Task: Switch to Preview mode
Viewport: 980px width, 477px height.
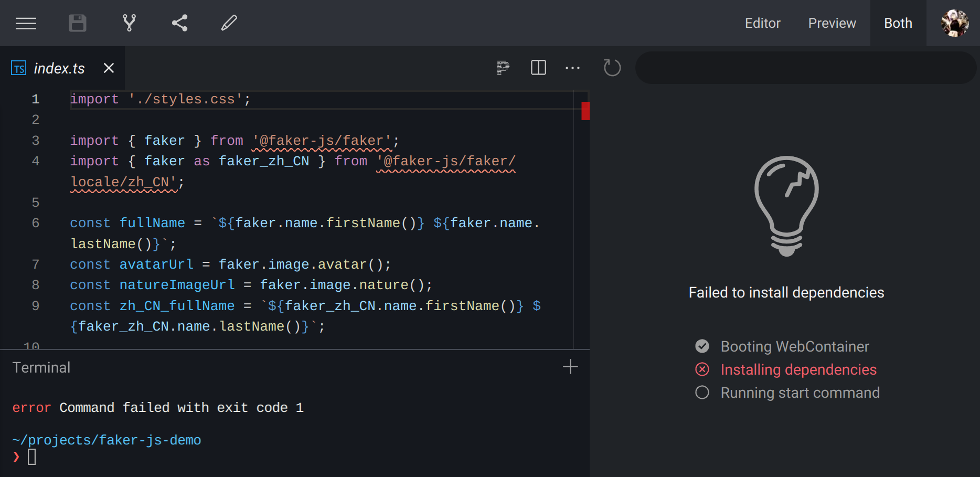Action: pos(832,23)
